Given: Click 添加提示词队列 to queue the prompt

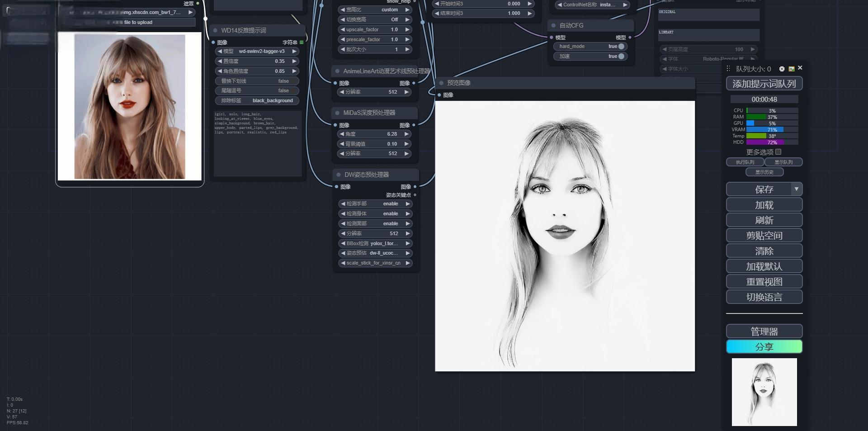Looking at the screenshot, I should [764, 84].
